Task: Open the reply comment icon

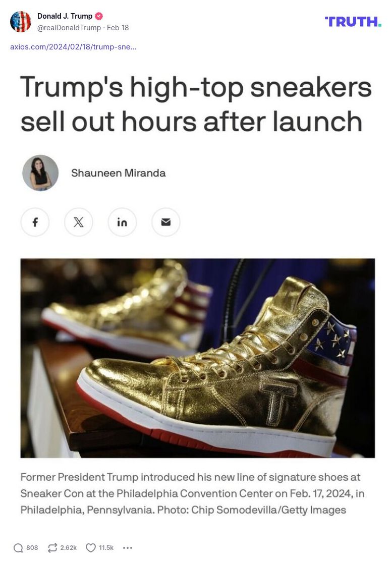Action: click(x=18, y=548)
